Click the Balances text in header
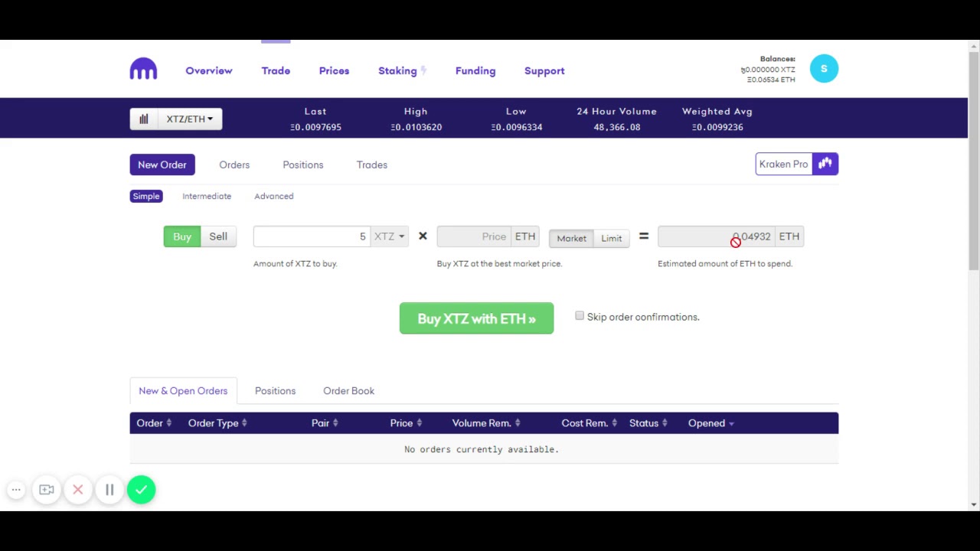 coord(777,59)
